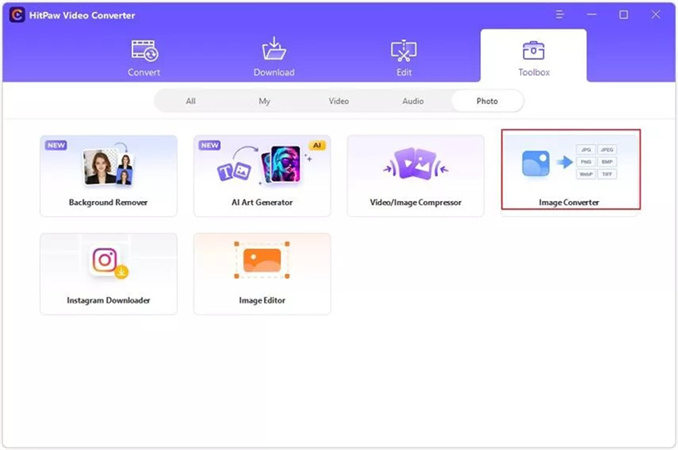Click the Background Remover label text
The height and width of the screenshot is (450, 678).
(108, 202)
